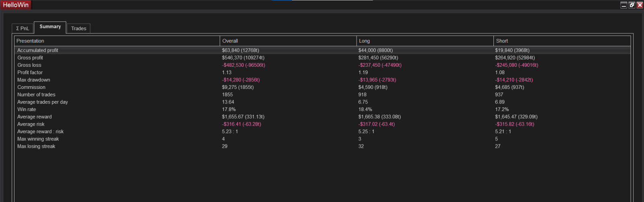Click short number of trades 937
This screenshot has height=202, width=644.
click(500, 95)
